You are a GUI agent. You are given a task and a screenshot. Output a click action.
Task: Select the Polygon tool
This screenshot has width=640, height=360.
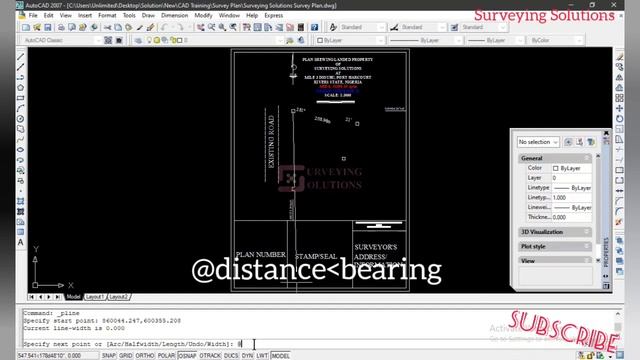point(20,88)
